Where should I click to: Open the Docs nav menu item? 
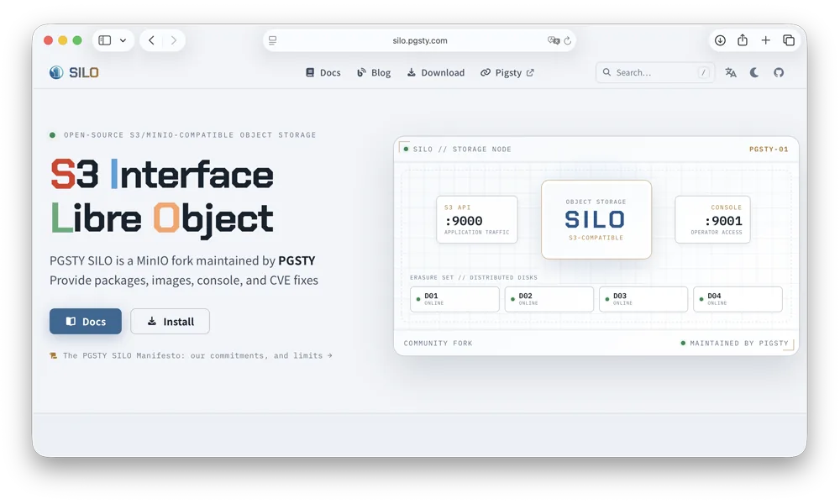tap(323, 72)
